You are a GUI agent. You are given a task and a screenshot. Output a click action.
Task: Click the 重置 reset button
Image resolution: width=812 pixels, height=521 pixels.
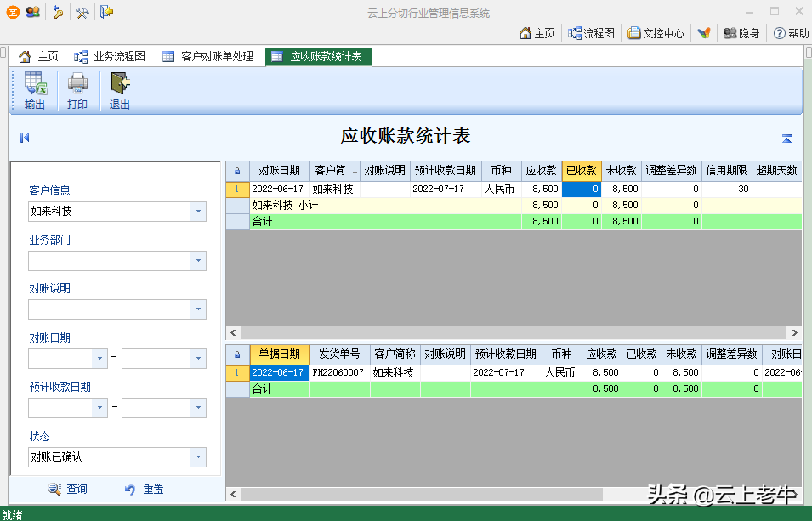tap(144, 490)
